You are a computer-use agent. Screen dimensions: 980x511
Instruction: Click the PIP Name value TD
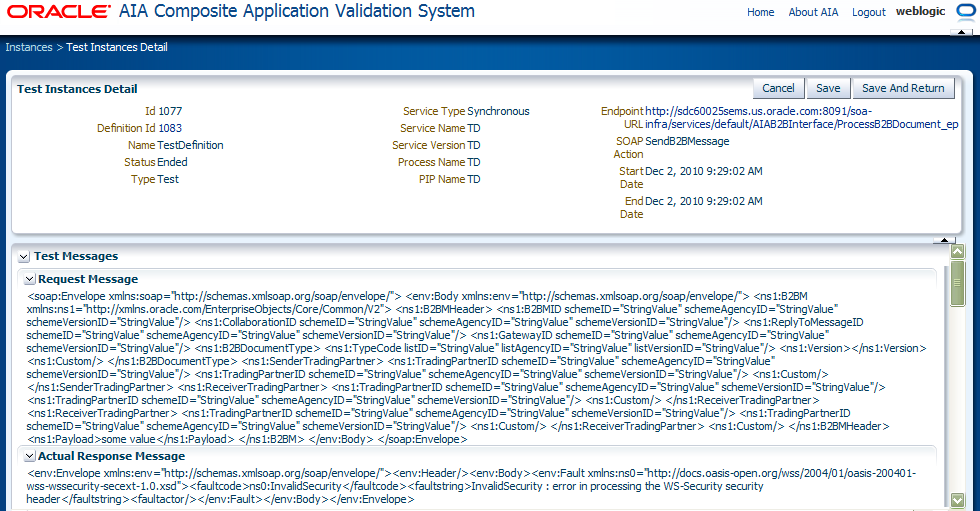tap(473, 179)
